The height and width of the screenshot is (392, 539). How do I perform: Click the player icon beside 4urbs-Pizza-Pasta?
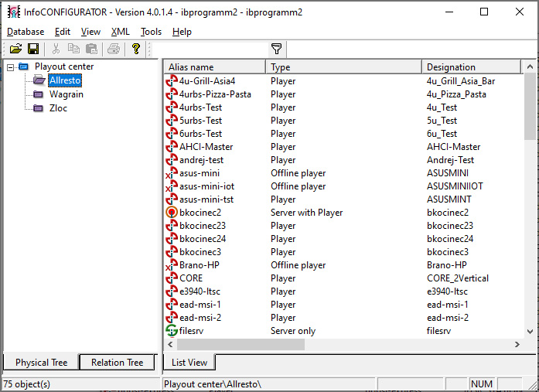pyautogui.click(x=172, y=94)
